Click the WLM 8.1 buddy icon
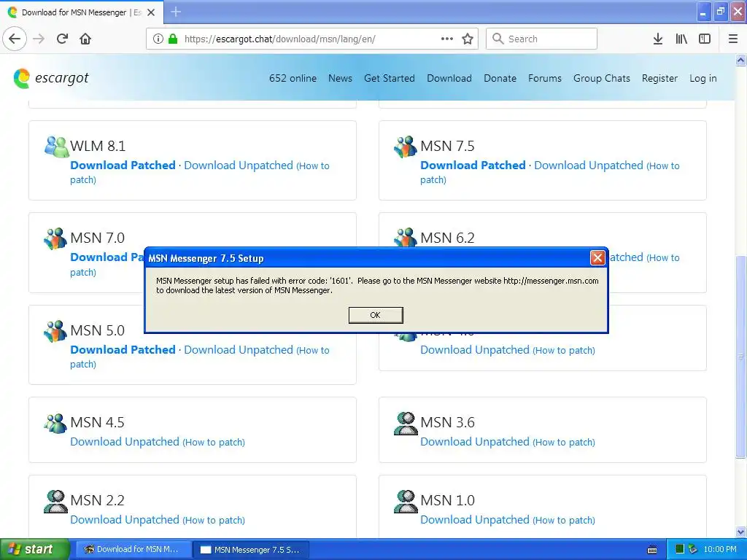 pos(57,147)
